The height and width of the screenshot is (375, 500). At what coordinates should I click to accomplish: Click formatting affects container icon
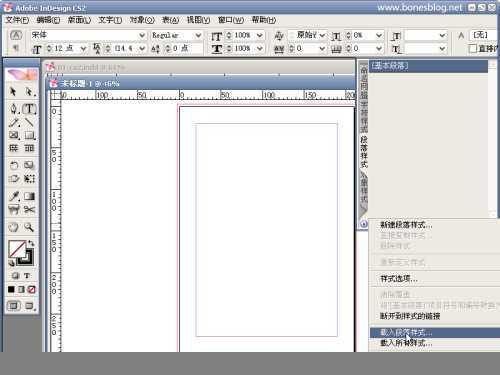[x=15, y=276]
